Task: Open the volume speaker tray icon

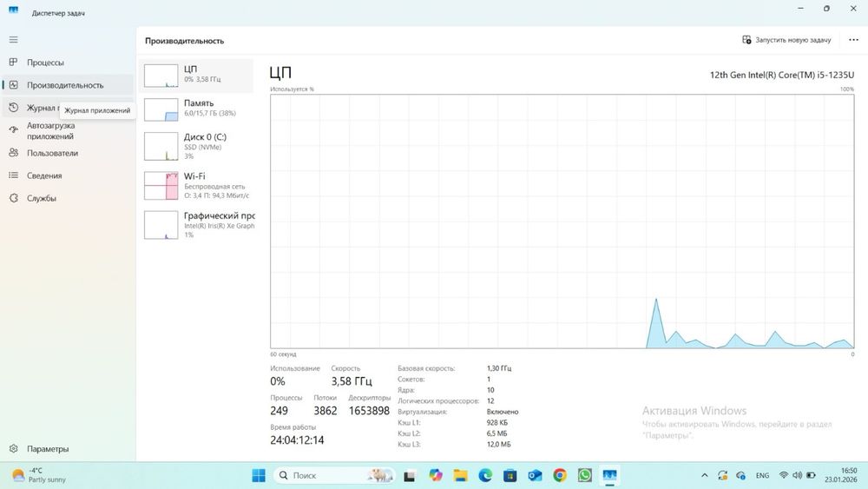Action: 797,475
